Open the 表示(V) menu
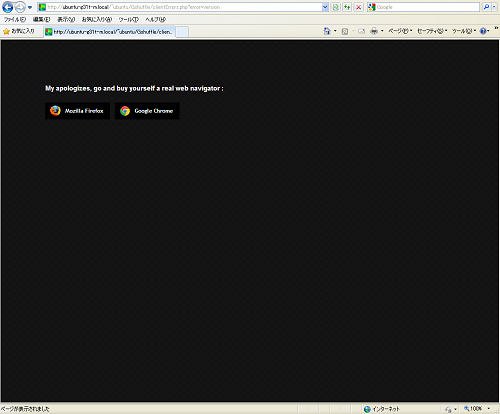Image resolution: width=500 pixels, height=414 pixels. 66,19
